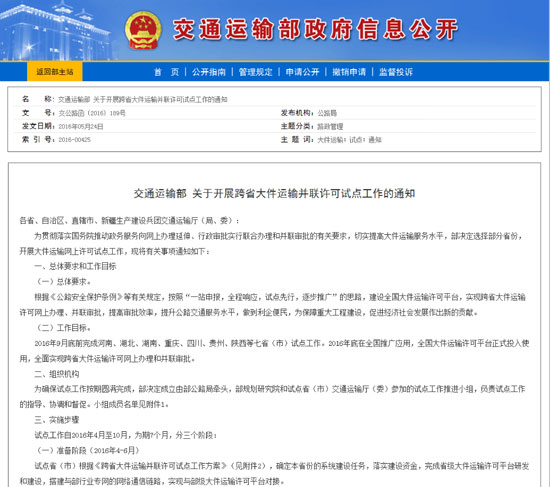Click the index number 2016-00425
Viewport: 550px width, 487px height.
(x=74, y=140)
